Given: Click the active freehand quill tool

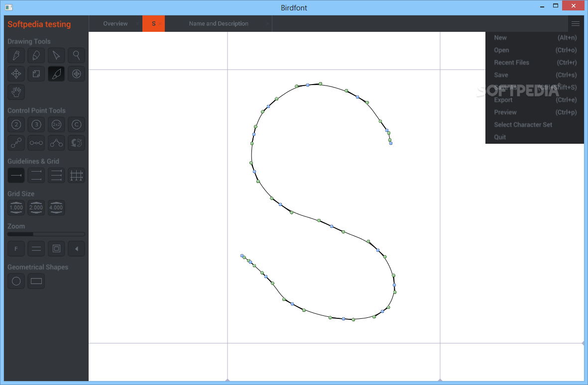Looking at the screenshot, I should tap(56, 74).
